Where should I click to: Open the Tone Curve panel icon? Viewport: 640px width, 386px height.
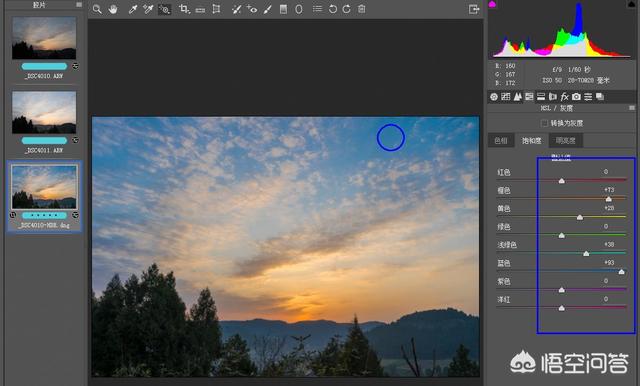click(x=505, y=97)
